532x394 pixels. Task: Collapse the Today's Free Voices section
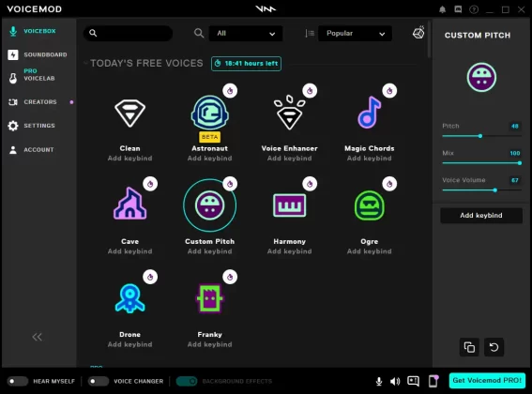pos(85,63)
